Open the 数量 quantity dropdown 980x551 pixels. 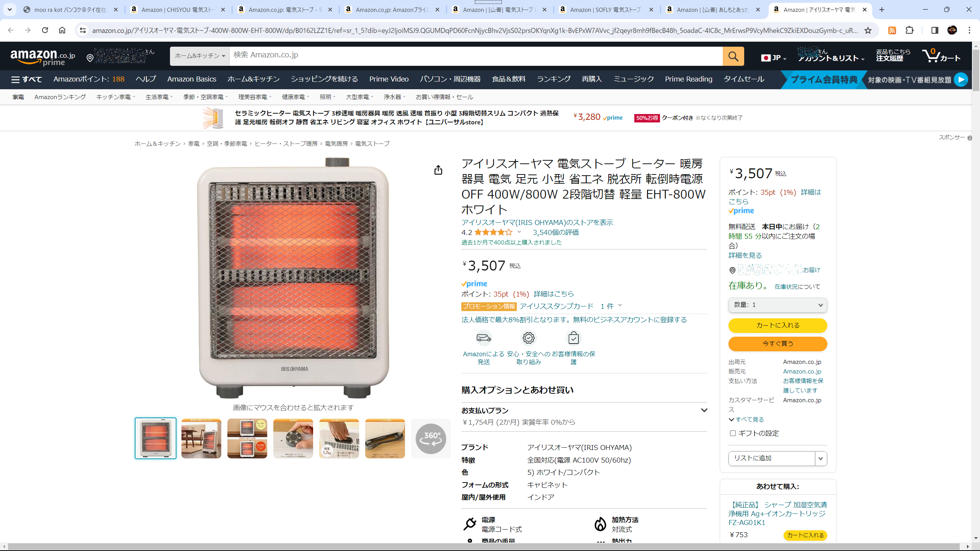pyautogui.click(x=777, y=305)
